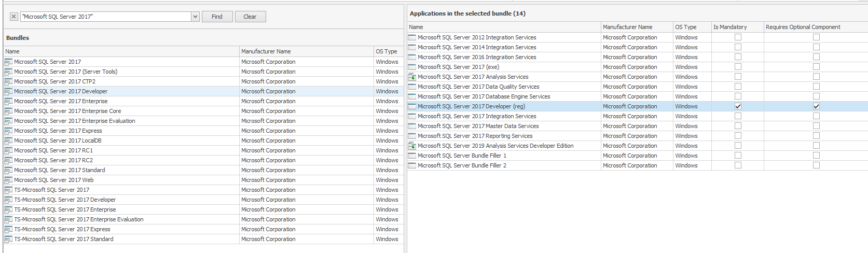Image resolution: width=868 pixels, height=253 pixels.
Task: Select 'TS-Microsoft SQL Server 2017 Enterprise Evaluation' bundle
Action: (x=203, y=219)
